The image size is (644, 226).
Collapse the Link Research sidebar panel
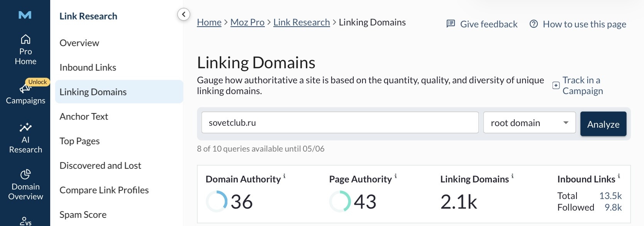[184, 15]
